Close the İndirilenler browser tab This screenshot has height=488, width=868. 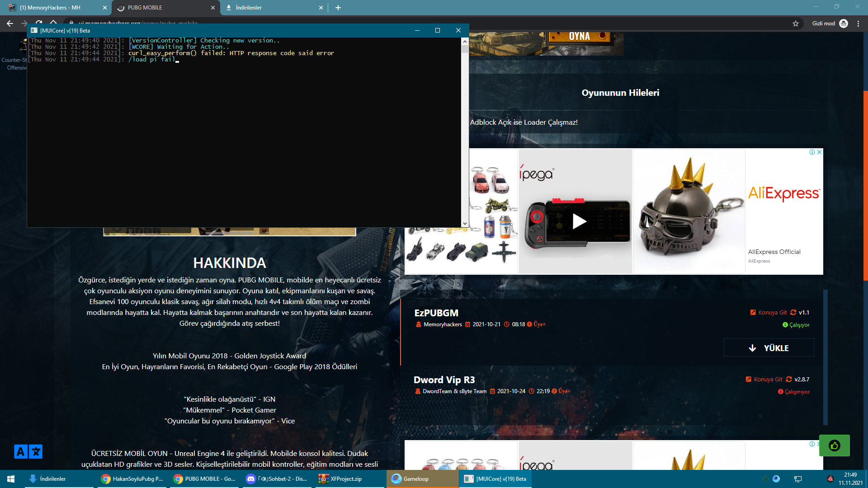(321, 8)
